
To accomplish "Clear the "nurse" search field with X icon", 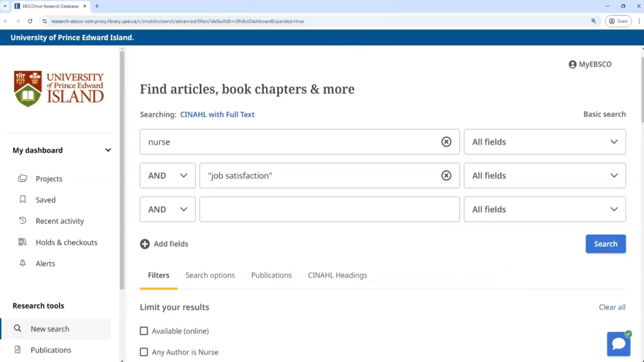I will [x=446, y=142].
